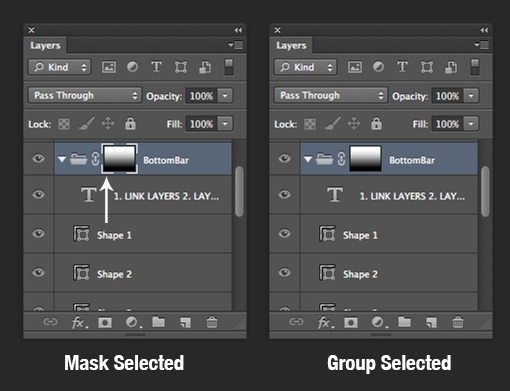
Task: Toggle layer filtering switch in right panel
Action: pos(475,67)
